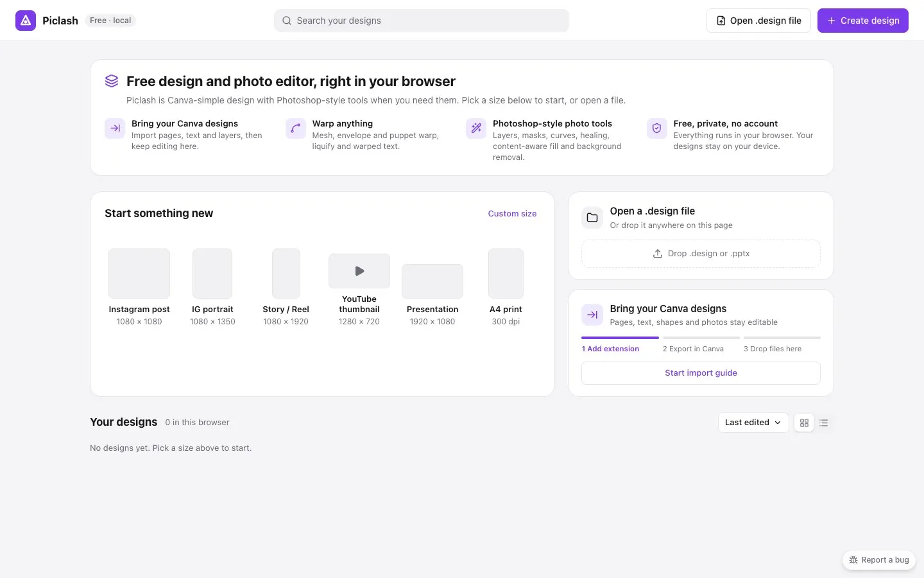The image size is (924, 578).
Task: Select step 2 Export in Canva tab
Action: click(693, 349)
